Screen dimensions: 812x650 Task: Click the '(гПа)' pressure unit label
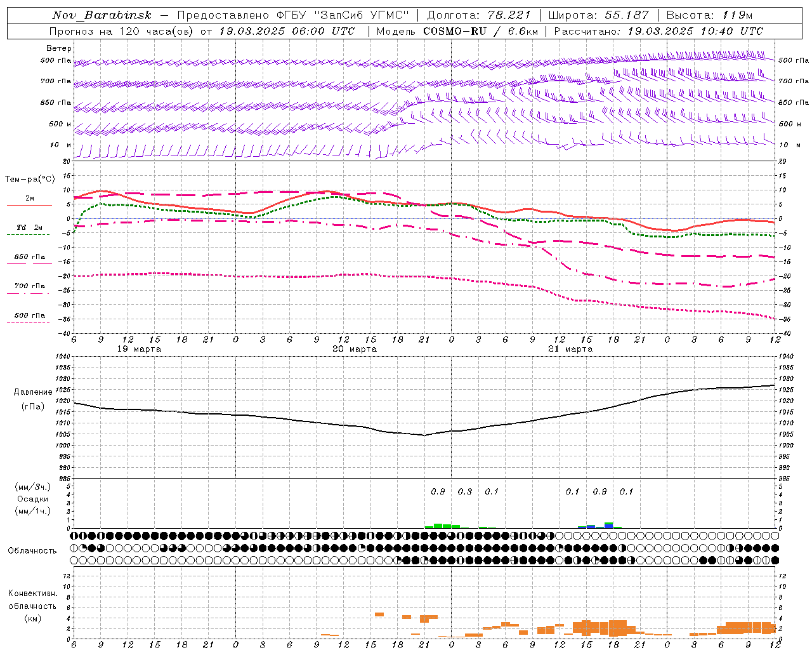[33, 407]
